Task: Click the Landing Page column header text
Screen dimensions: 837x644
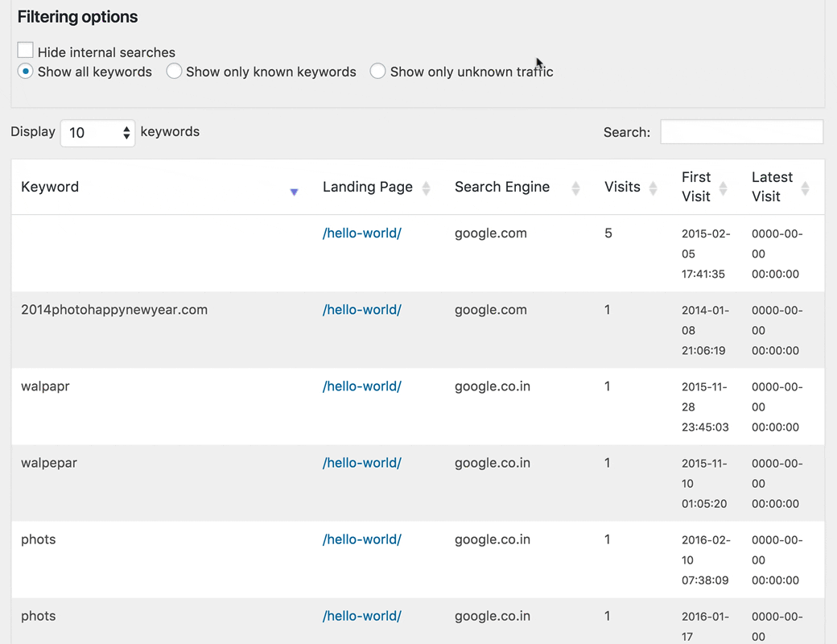Action: 367,187
